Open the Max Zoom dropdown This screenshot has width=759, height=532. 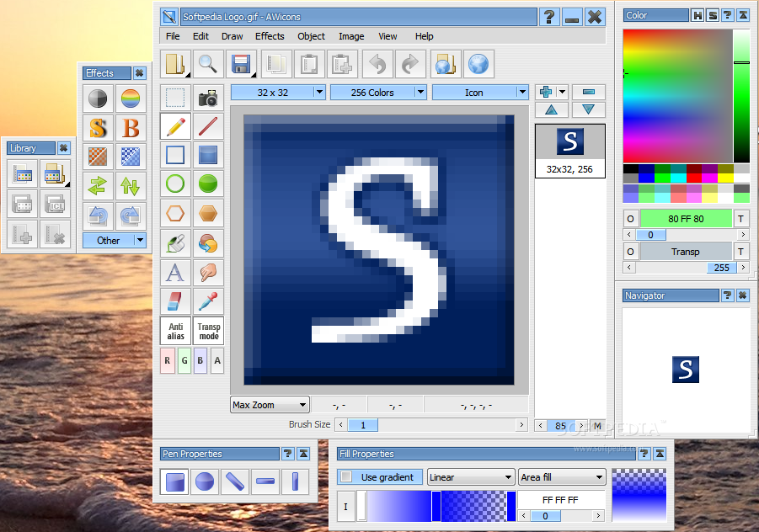pyautogui.click(x=270, y=405)
